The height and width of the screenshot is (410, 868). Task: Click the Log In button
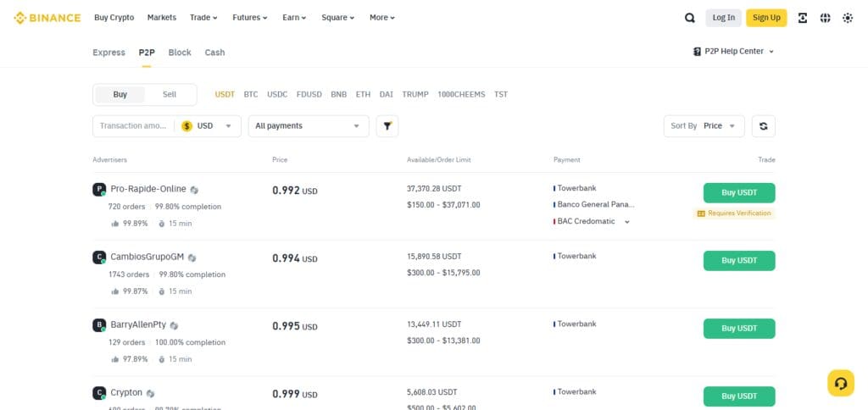(x=724, y=18)
